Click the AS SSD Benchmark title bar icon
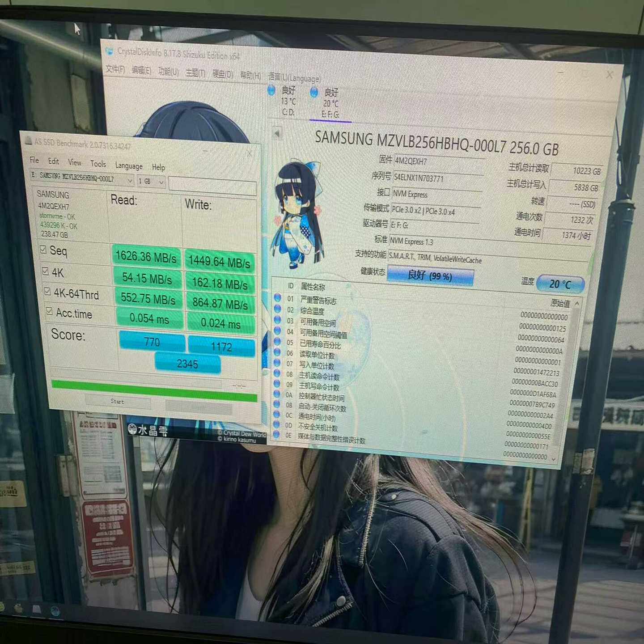 29,141
